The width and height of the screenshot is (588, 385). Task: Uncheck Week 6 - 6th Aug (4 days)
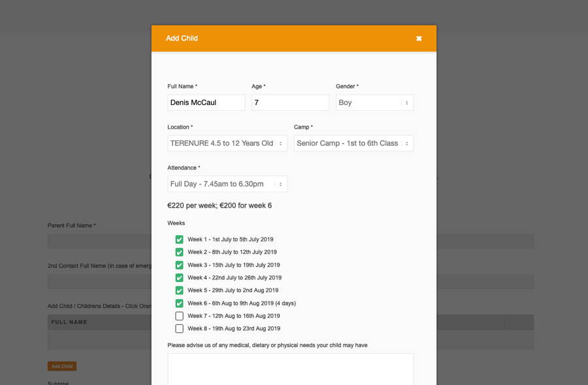179,303
